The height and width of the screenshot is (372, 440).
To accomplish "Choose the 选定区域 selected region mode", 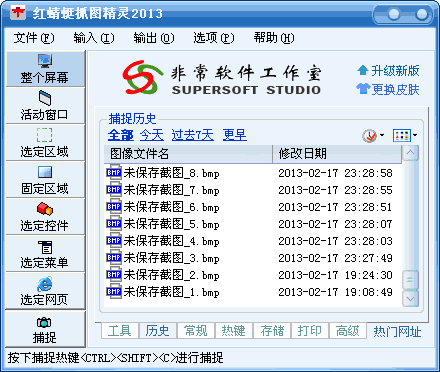I will pos(45,143).
